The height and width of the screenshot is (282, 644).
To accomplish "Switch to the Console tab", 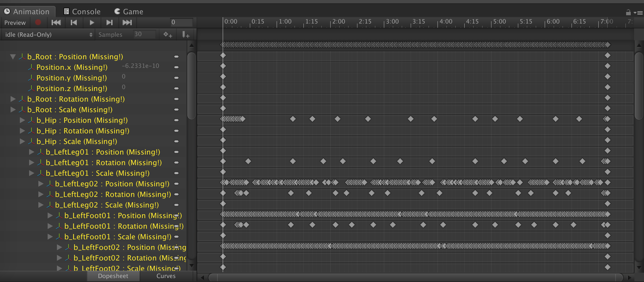I will 82,12.
